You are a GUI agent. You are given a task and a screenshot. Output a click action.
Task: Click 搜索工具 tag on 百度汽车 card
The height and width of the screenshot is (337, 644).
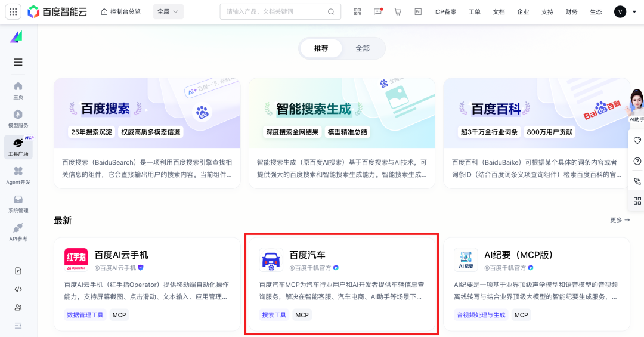click(x=274, y=315)
